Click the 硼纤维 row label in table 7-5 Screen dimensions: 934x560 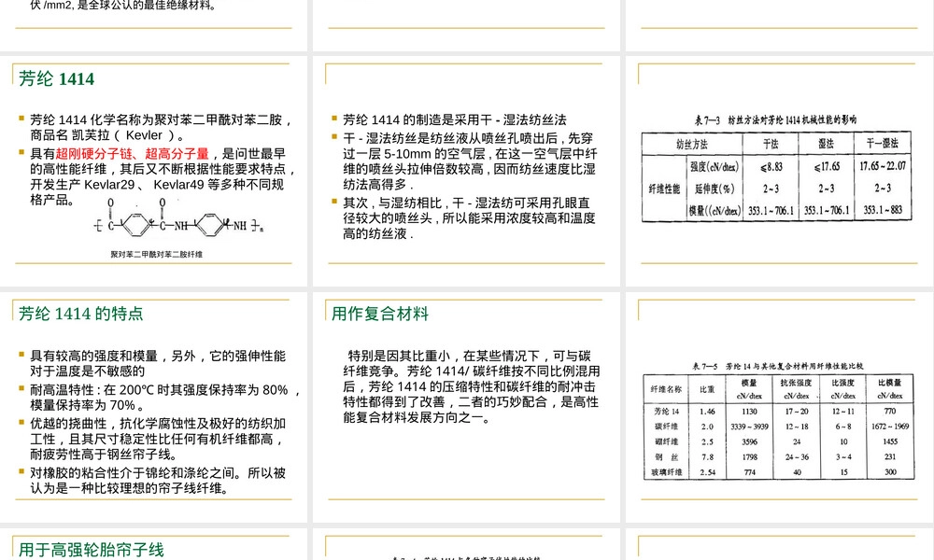(x=666, y=441)
